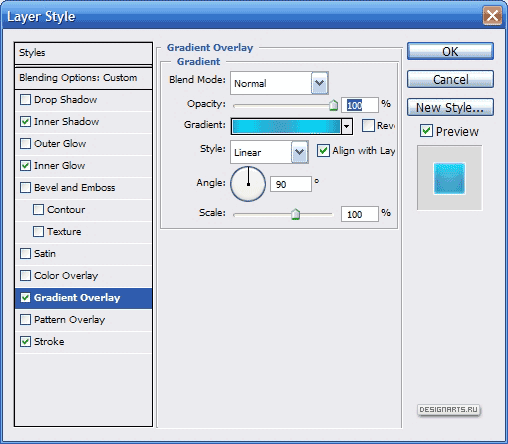Screen dimensions: 508x444
Task: Open the gradient picker dropdown arrow
Action: 347,126
